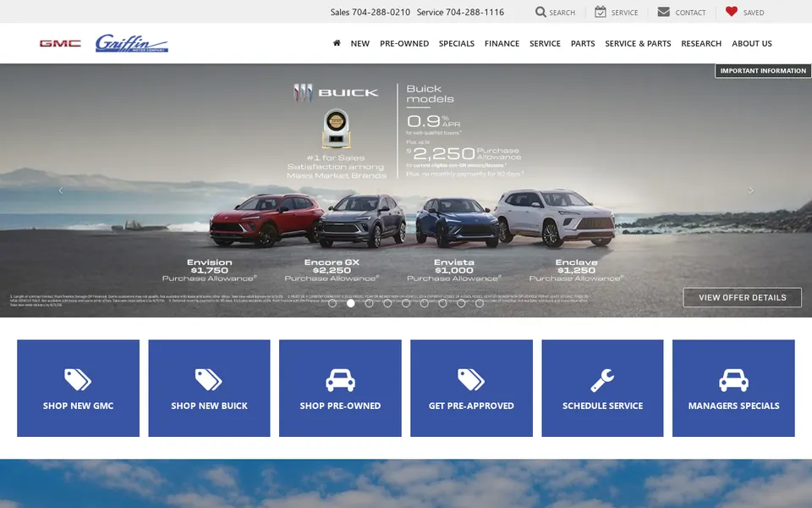Click the calendar service icon in the top bar

[x=601, y=12]
